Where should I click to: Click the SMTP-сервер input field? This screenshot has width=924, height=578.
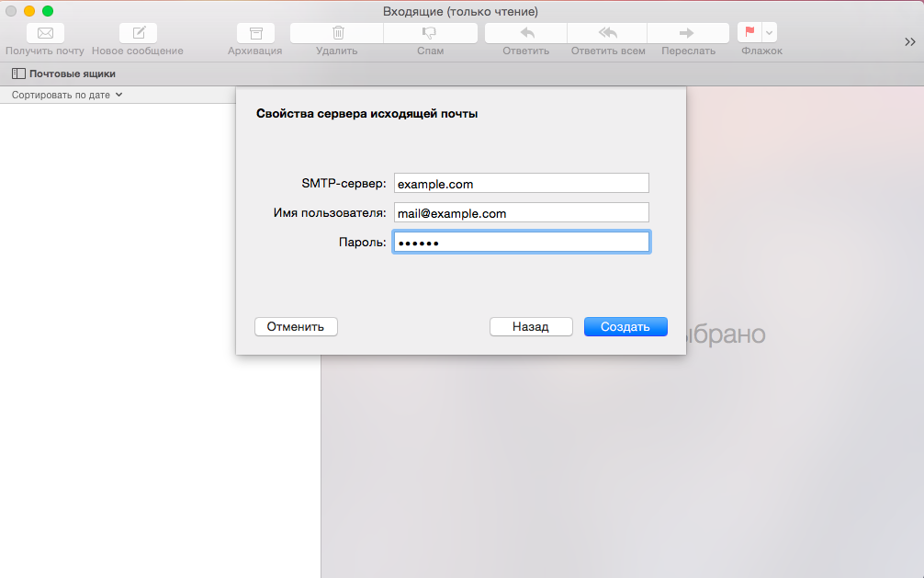pos(521,184)
